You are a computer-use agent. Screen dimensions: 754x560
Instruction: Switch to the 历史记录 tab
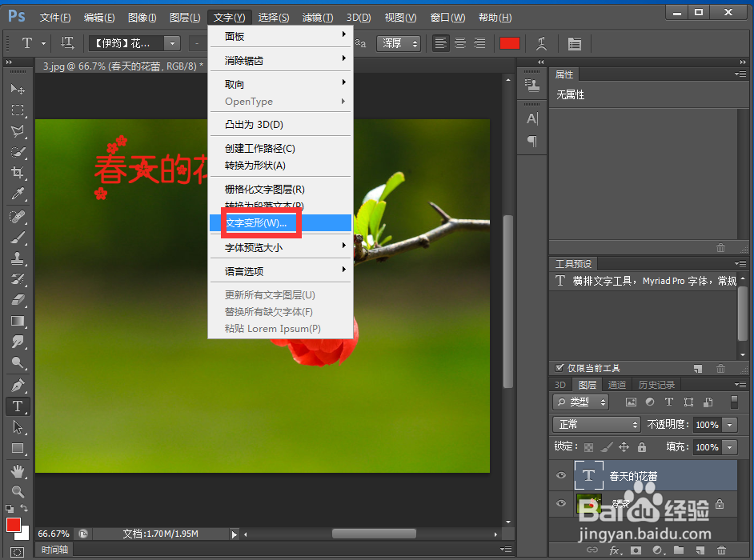(x=656, y=385)
